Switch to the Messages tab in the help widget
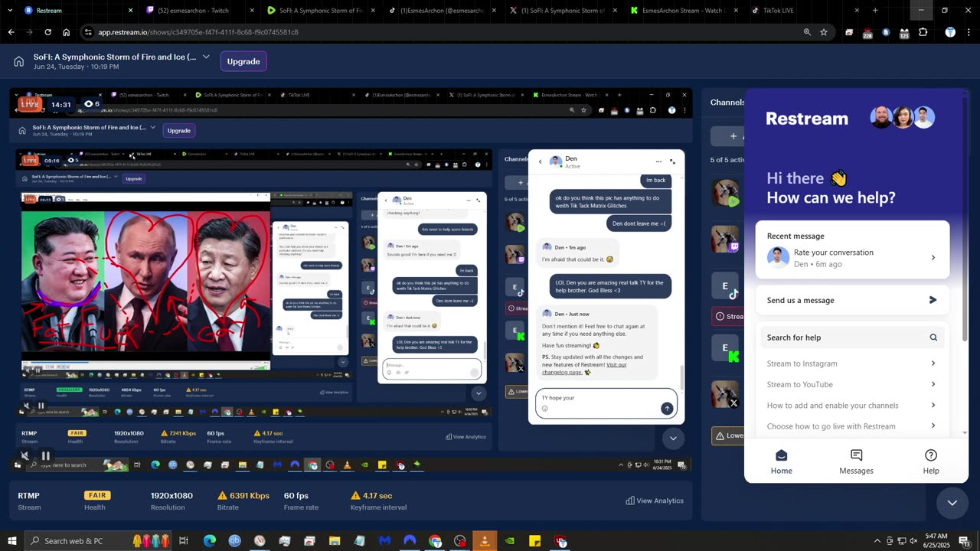This screenshot has height=551, width=980. tap(856, 461)
